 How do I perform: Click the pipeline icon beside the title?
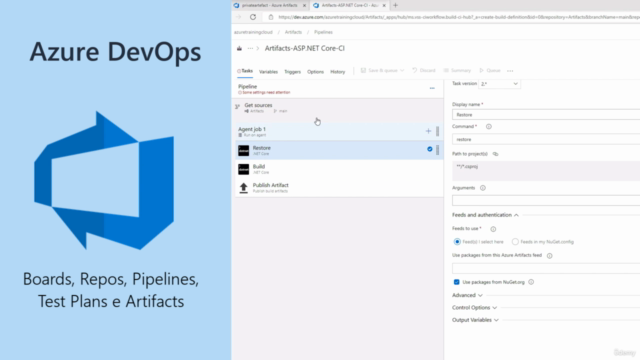point(239,49)
